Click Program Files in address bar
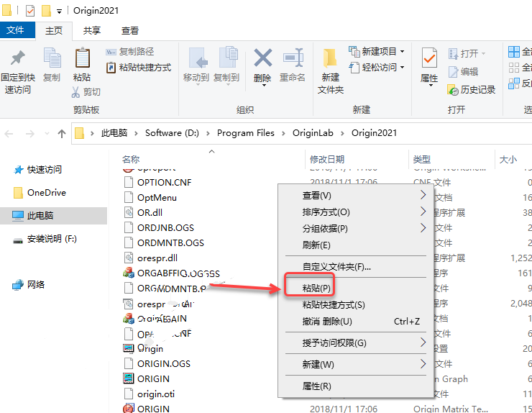 click(246, 133)
